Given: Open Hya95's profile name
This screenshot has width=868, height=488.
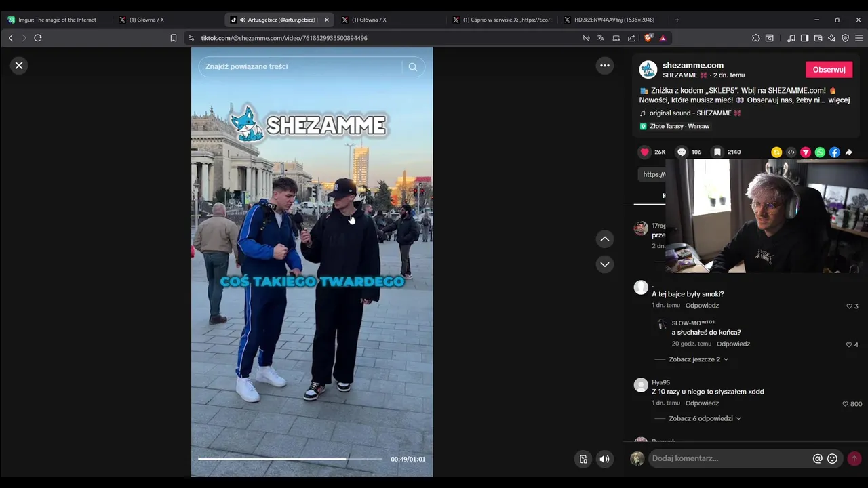Looking at the screenshot, I should point(660,383).
